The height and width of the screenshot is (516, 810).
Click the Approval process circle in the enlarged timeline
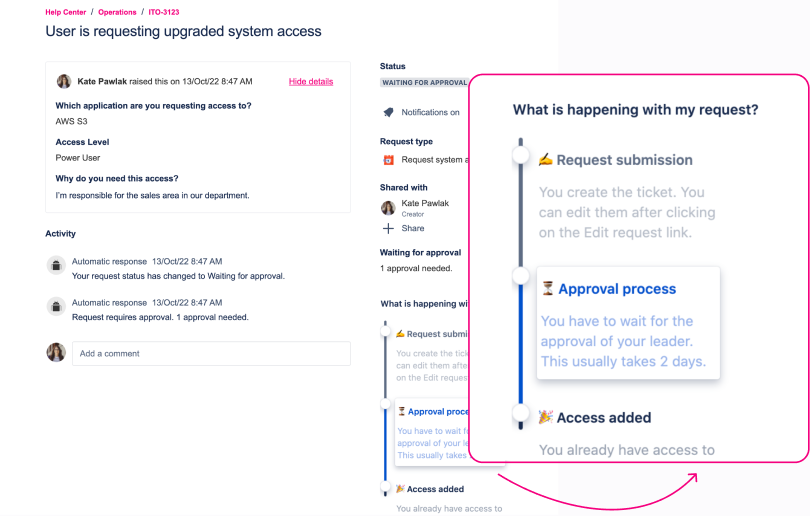[x=519, y=274]
